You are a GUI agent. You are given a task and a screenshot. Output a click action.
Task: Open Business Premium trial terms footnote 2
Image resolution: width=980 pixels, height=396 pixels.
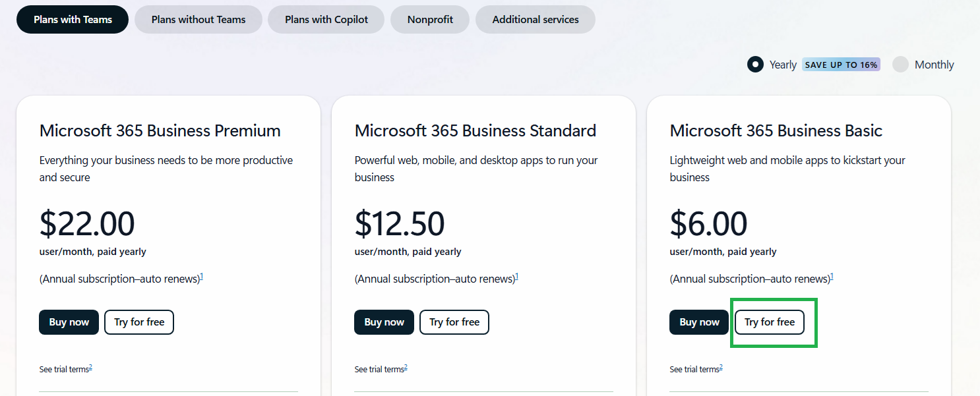click(x=90, y=367)
